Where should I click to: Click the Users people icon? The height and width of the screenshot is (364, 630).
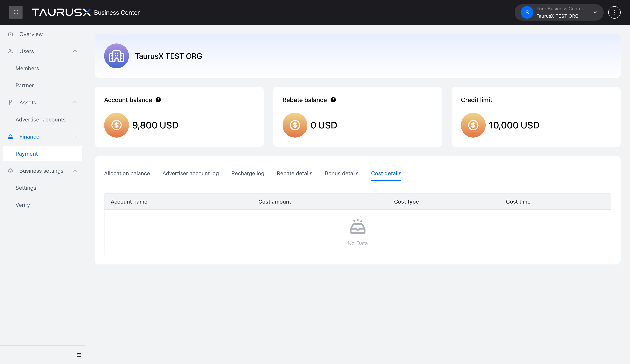[x=10, y=51]
